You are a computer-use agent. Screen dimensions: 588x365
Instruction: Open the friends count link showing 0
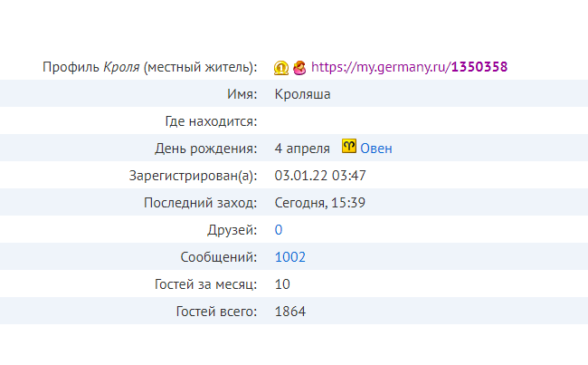pyautogui.click(x=279, y=230)
